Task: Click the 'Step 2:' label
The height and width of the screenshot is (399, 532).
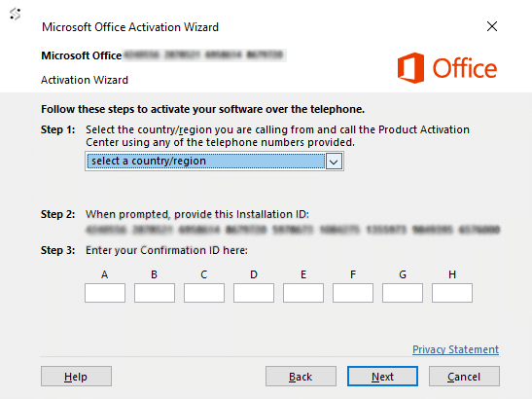Action: click(x=58, y=215)
